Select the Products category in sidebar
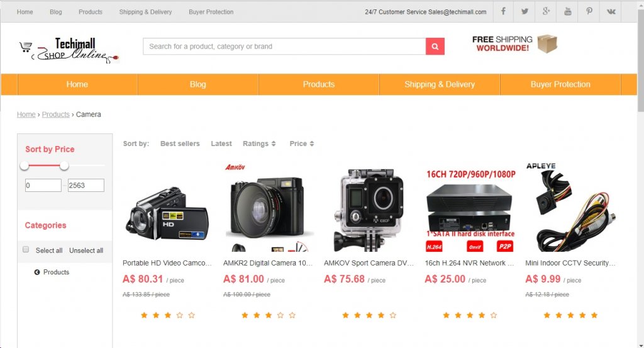 point(56,272)
